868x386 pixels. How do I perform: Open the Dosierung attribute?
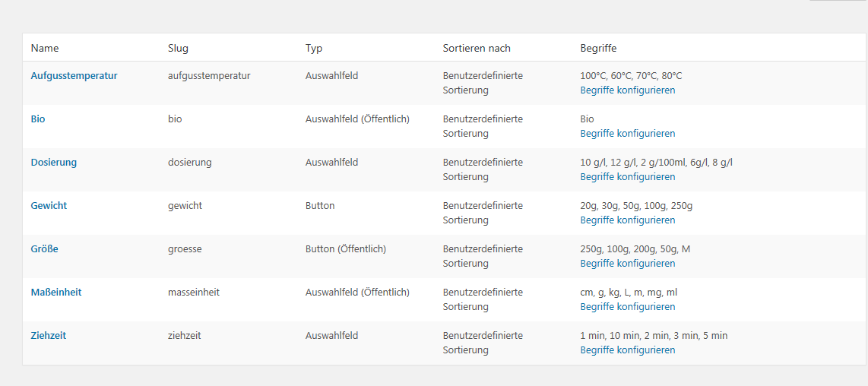click(54, 163)
